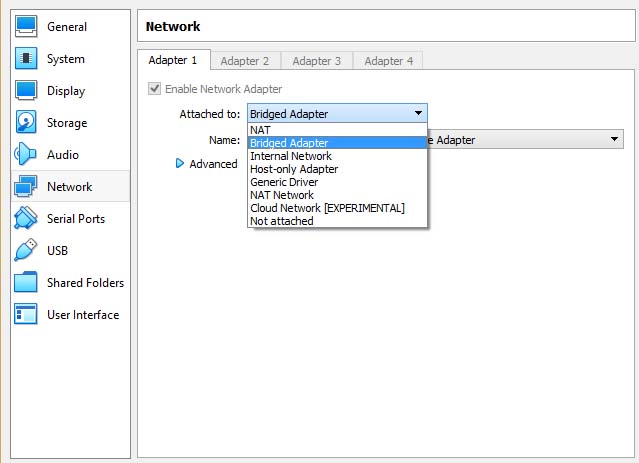Open the adapter Name dropdown arrow

coord(615,140)
